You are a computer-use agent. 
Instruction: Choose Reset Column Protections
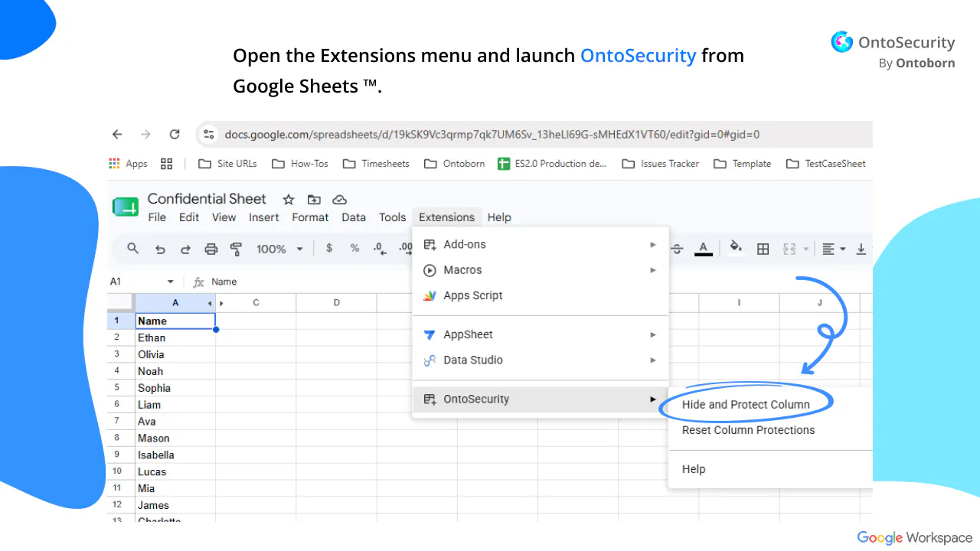click(x=748, y=430)
